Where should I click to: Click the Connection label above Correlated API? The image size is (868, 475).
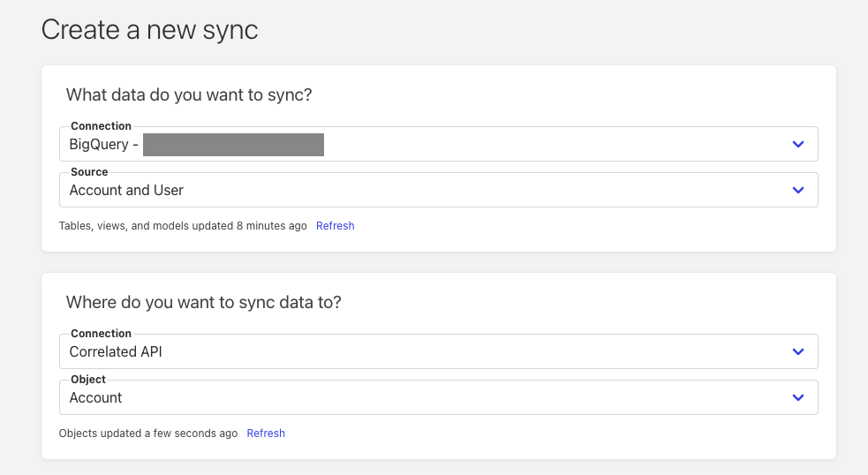[101, 334]
